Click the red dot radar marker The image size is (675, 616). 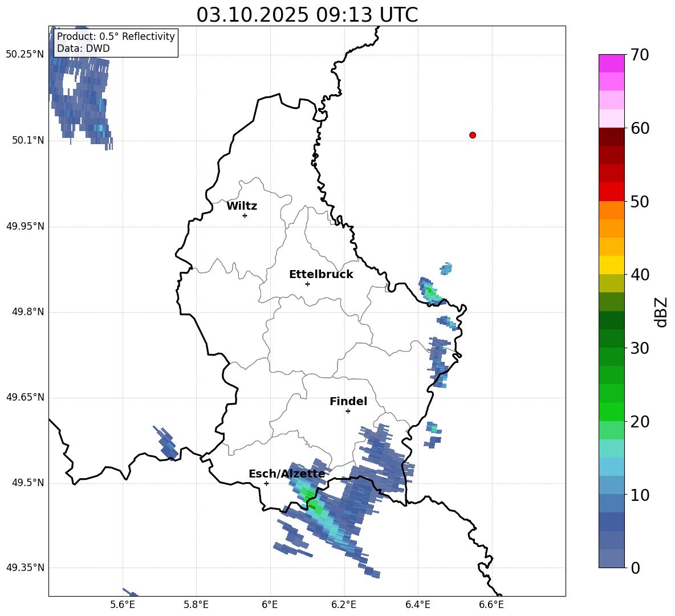[472, 135]
